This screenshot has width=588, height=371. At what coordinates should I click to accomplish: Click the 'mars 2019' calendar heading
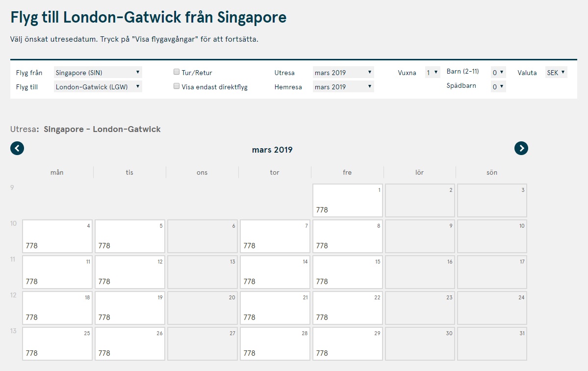[272, 150]
